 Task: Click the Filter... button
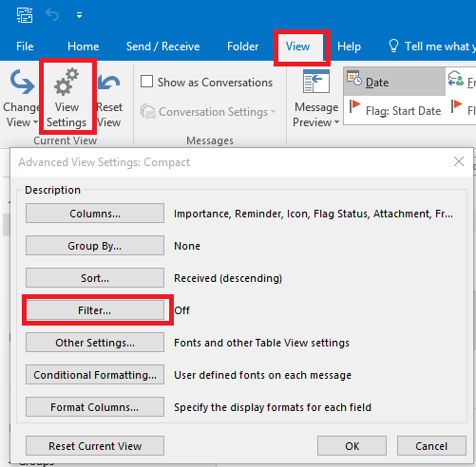click(95, 310)
